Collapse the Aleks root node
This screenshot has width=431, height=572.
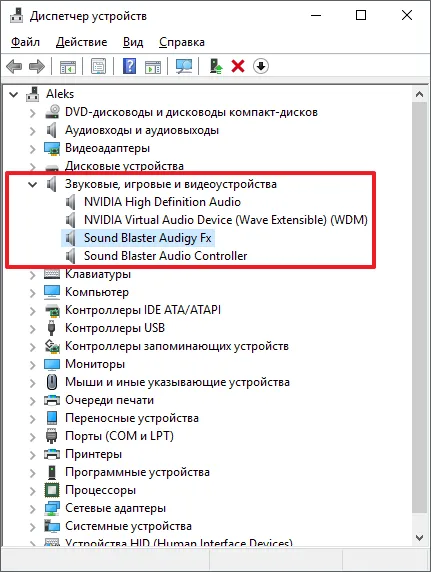click(x=14, y=94)
